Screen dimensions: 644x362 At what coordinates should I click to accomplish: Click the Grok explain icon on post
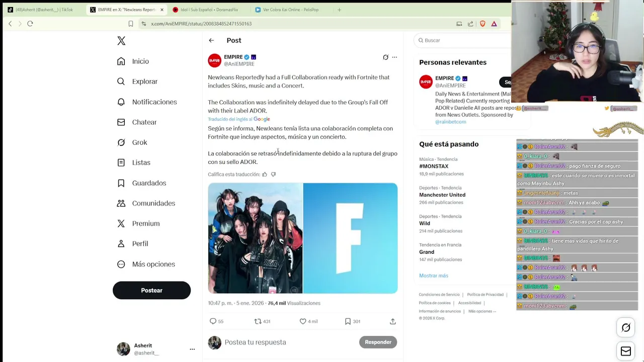pyautogui.click(x=385, y=57)
